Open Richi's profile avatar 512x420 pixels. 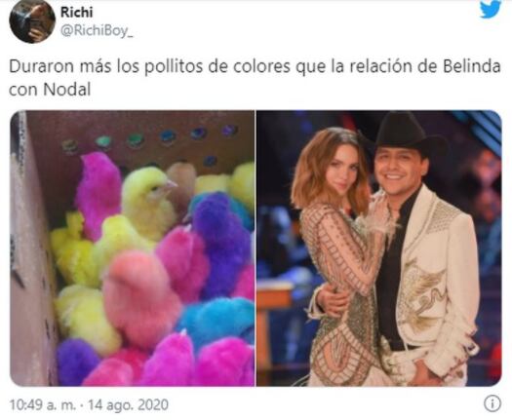pos(32,21)
